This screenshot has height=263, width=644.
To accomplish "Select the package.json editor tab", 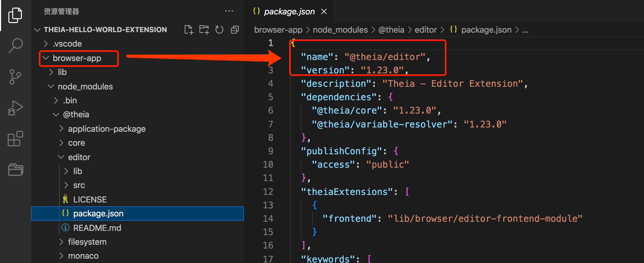I will 289,12.
